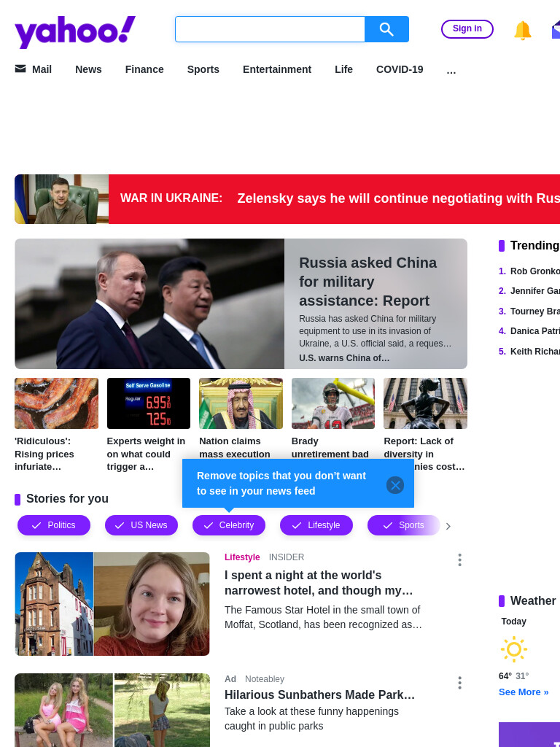Click the blue search magnifier button
The height and width of the screenshot is (747, 560).
click(x=386, y=29)
